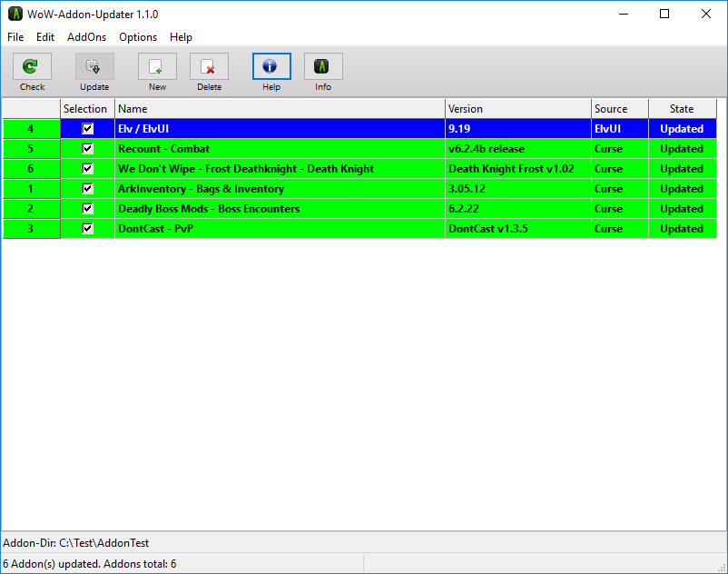Image resolution: width=728 pixels, height=574 pixels.
Task: Maximize the WoW-Addon-Updater window
Action: (x=664, y=14)
